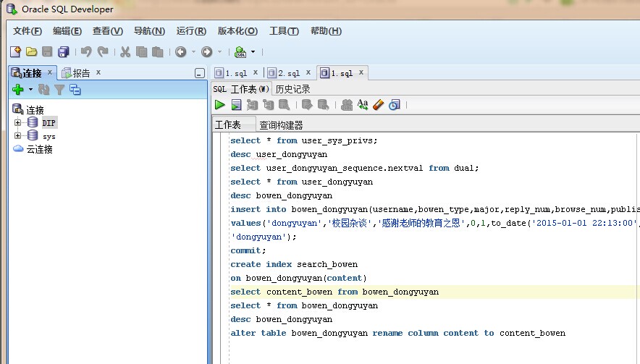This screenshot has width=640, height=364.
Task: Click the Explain Plan icon
Action: (x=252, y=105)
